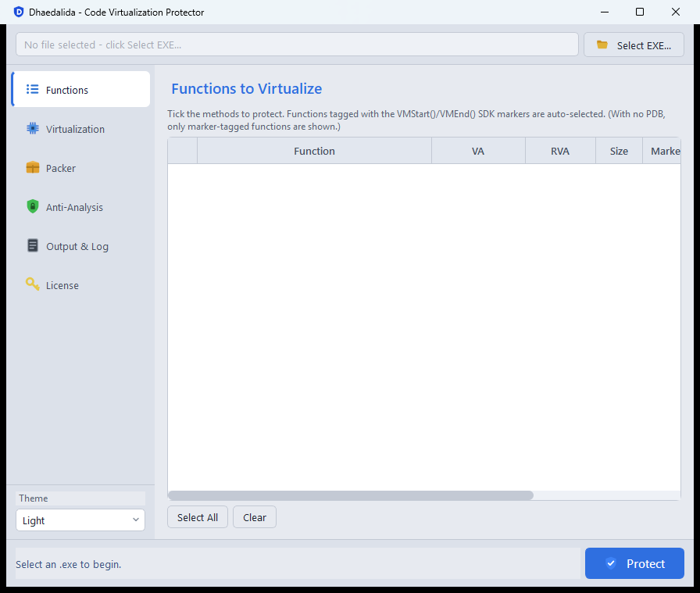The image size is (700, 593).
Task: Switch to the Virtualization tab
Action: pos(80,129)
